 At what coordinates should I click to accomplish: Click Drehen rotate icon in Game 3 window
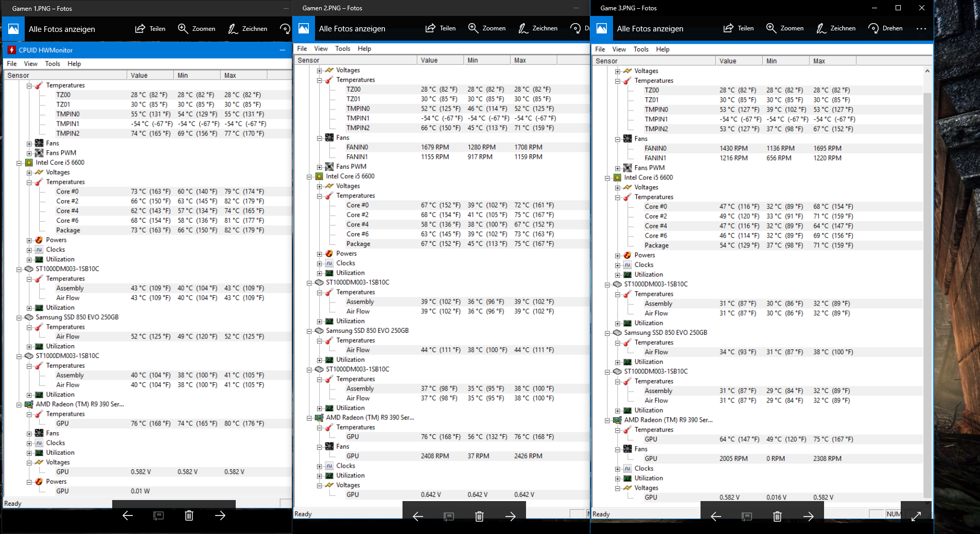[x=873, y=28]
